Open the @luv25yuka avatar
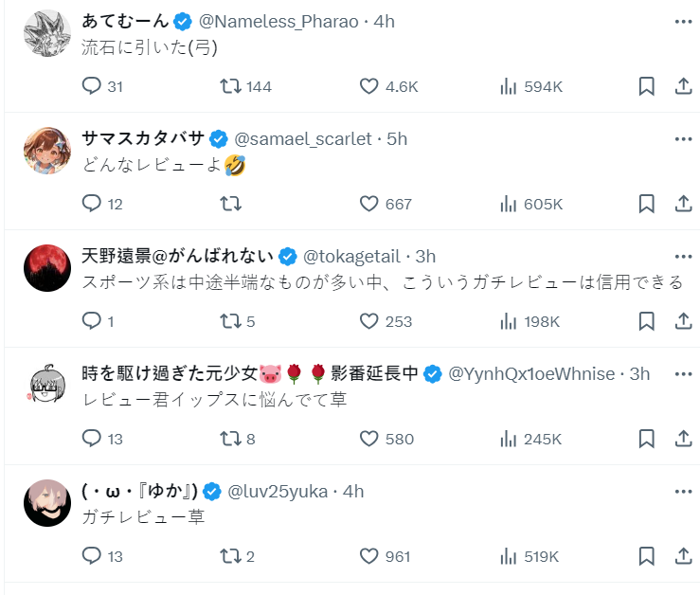700x595 pixels. pyautogui.click(x=46, y=502)
